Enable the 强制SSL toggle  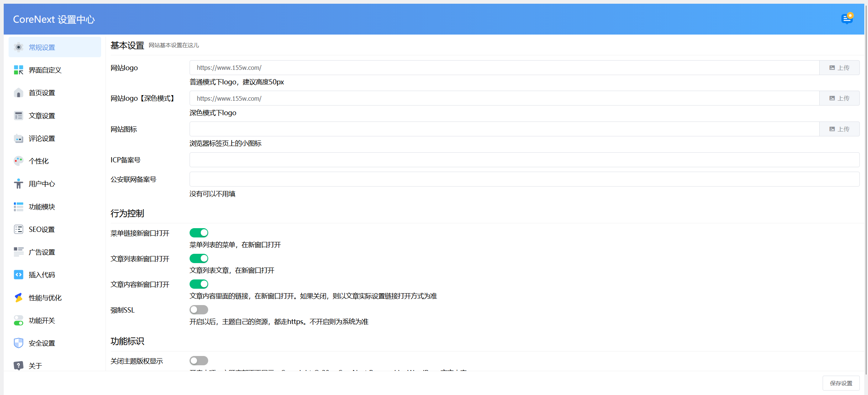(x=199, y=310)
